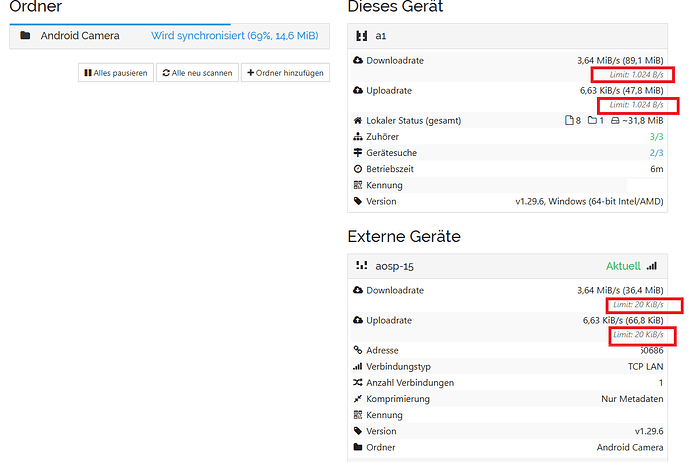
Task: Click the shared folder name 'Android Camera' in aosp-15
Action: click(x=630, y=447)
